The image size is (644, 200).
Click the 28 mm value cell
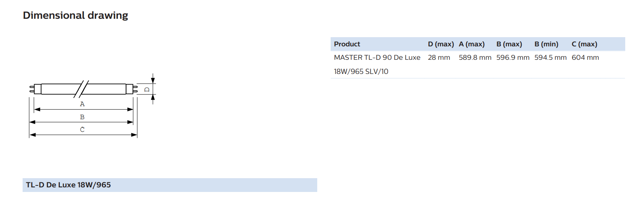pyautogui.click(x=439, y=57)
